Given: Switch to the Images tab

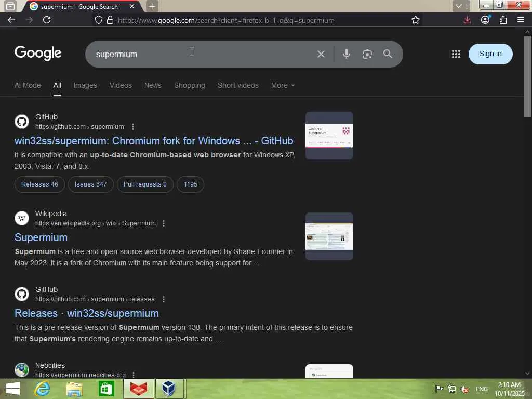Looking at the screenshot, I should click(85, 86).
